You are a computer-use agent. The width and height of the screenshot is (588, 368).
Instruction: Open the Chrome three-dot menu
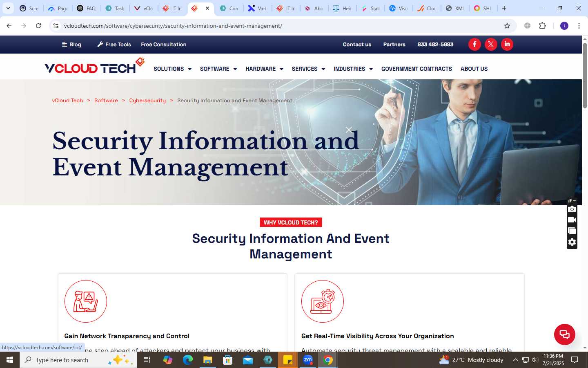click(x=579, y=26)
